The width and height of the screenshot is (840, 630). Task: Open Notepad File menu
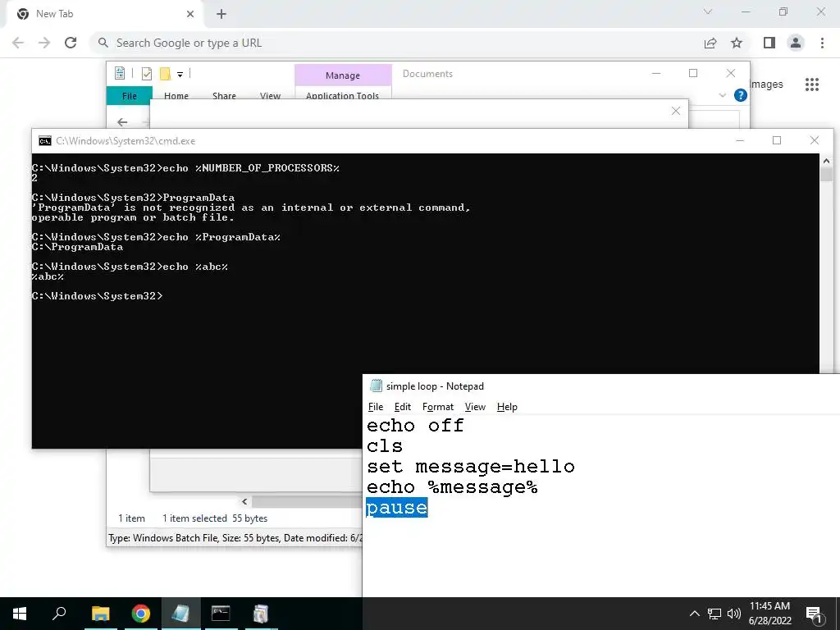376,407
